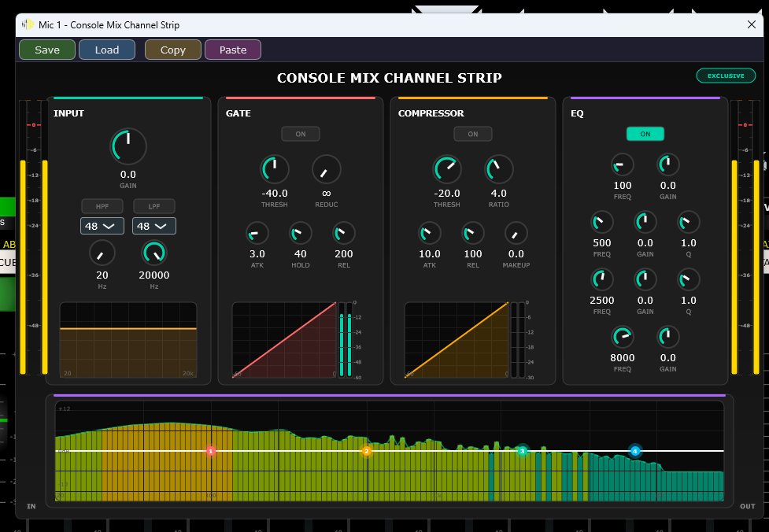Click the Gate REDUC knob
769x532 pixels.
pos(326,169)
